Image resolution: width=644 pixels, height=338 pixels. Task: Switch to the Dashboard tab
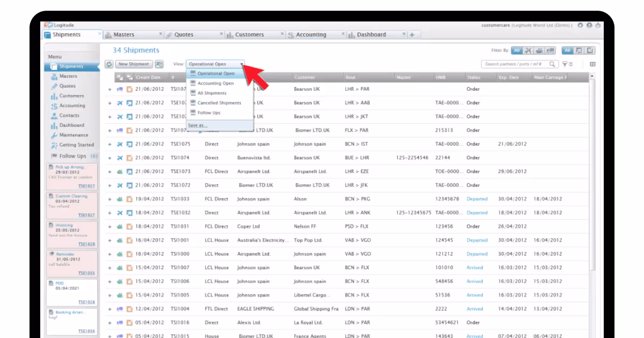(378, 35)
